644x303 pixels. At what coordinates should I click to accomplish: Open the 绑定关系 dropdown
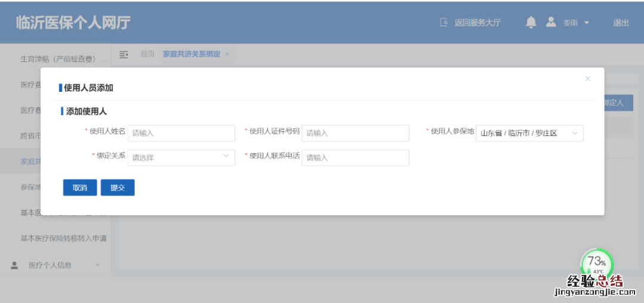point(181,157)
